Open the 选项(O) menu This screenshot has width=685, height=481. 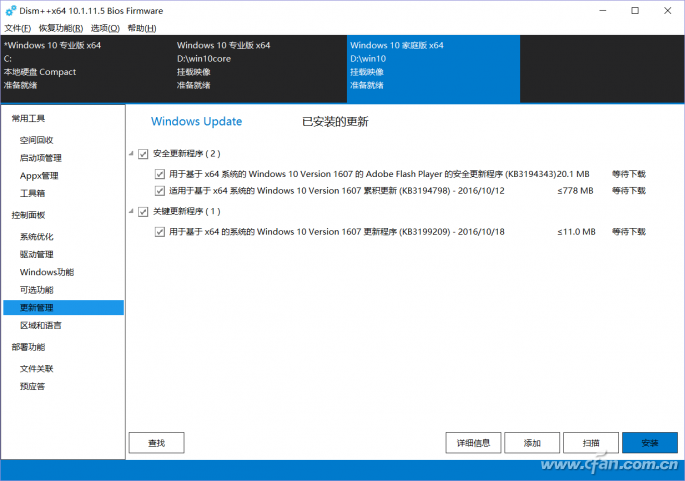click(x=105, y=28)
